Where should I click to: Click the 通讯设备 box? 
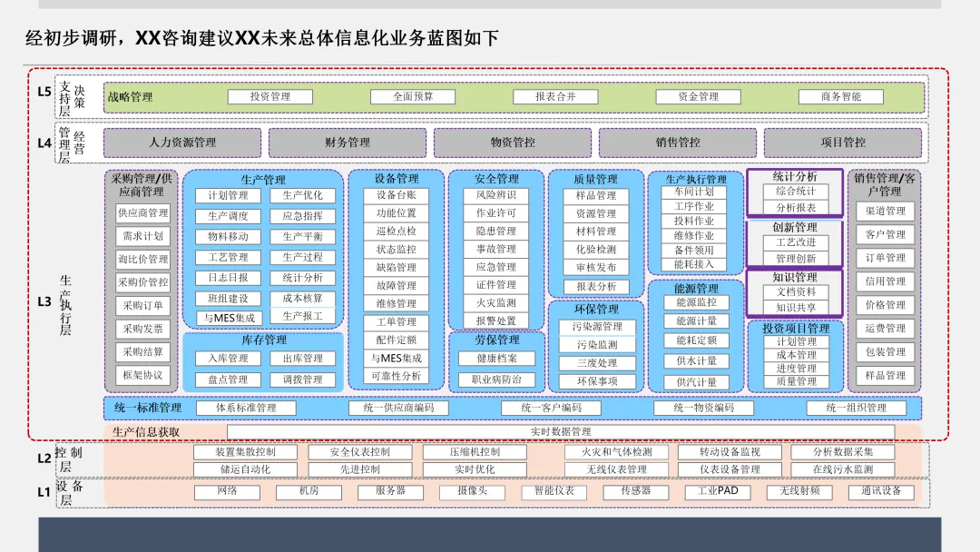click(x=881, y=491)
